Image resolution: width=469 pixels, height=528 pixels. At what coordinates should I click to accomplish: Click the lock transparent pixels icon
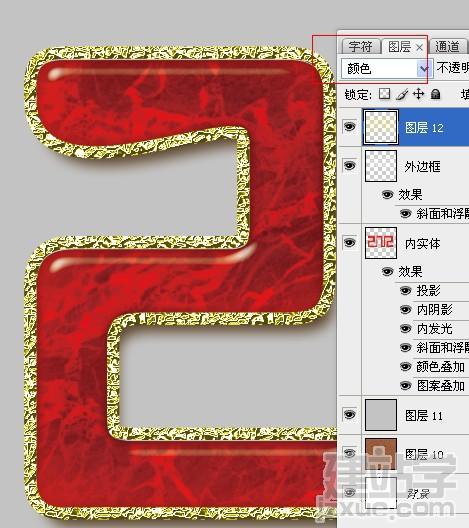pyautogui.click(x=384, y=94)
